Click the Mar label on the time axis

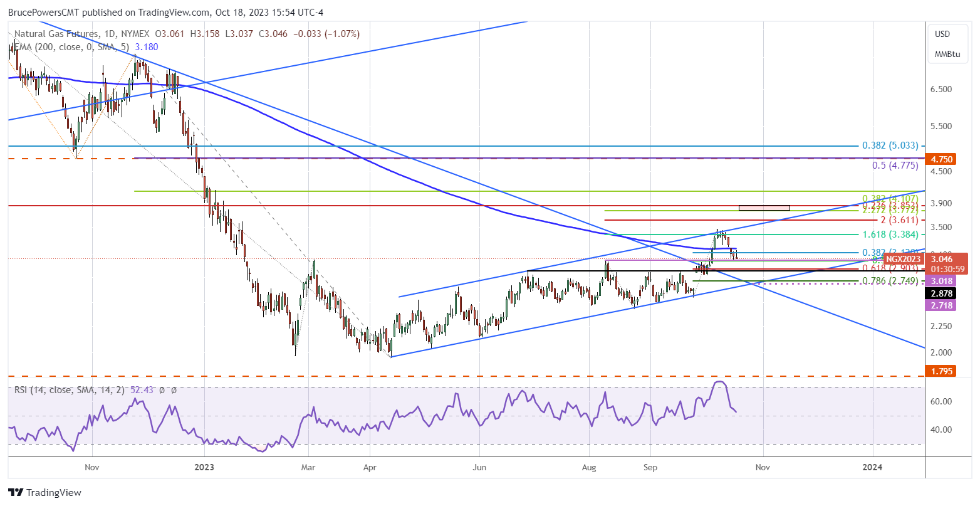(309, 467)
